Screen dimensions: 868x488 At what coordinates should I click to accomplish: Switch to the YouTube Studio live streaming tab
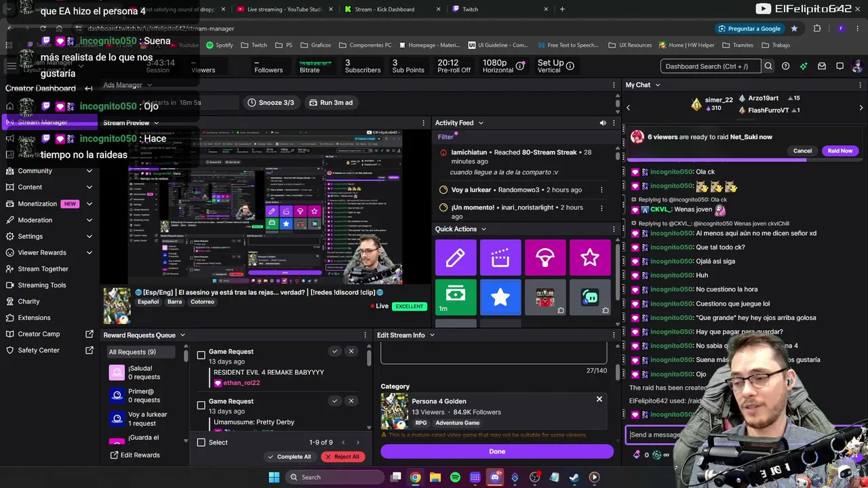pos(283,9)
